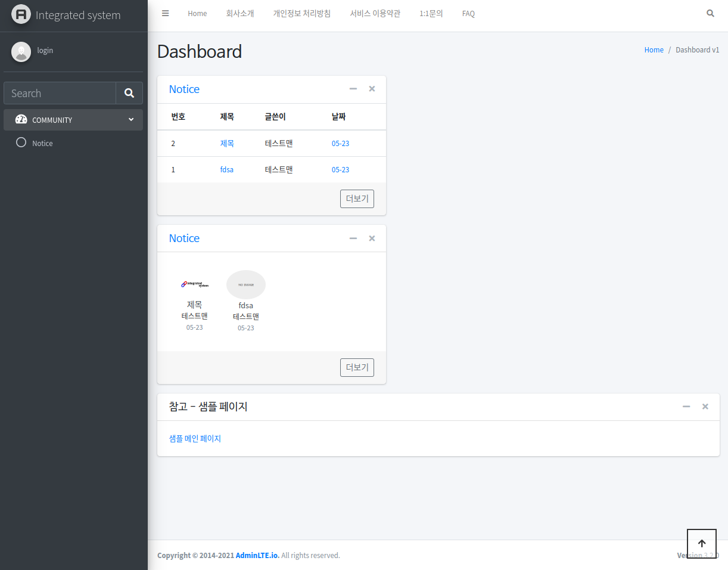Image resolution: width=728 pixels, height=570 pixels.
Task: Open the 1:1문의 menu item
Action: 431,13
